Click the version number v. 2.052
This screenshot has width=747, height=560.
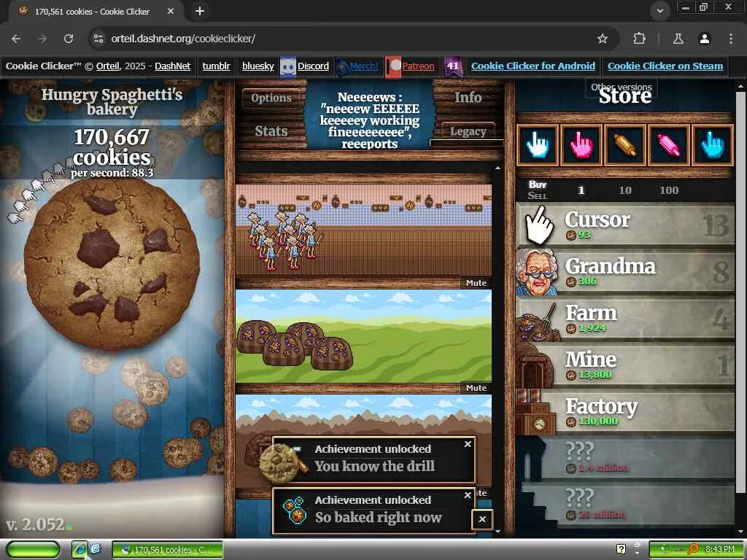coord(35,524)
